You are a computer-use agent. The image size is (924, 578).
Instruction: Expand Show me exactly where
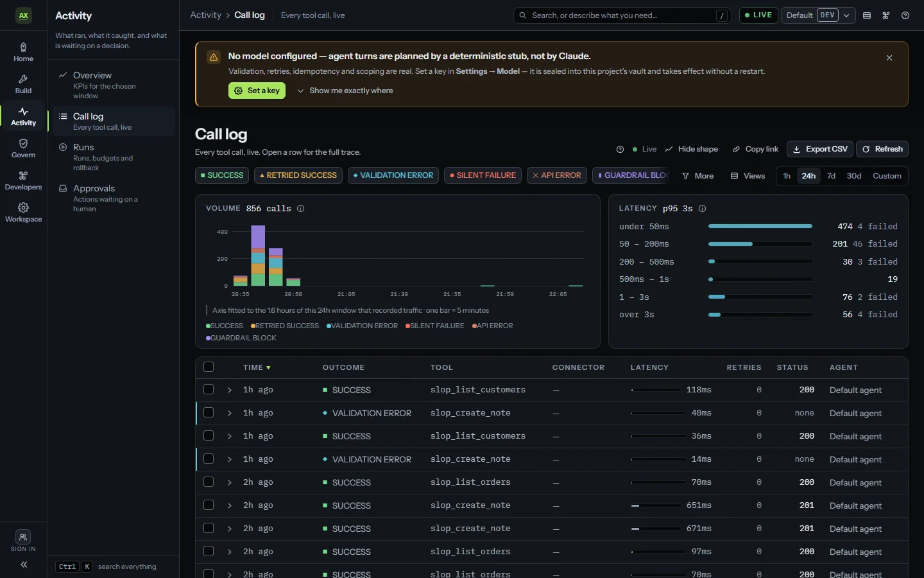tap(345, 91)
